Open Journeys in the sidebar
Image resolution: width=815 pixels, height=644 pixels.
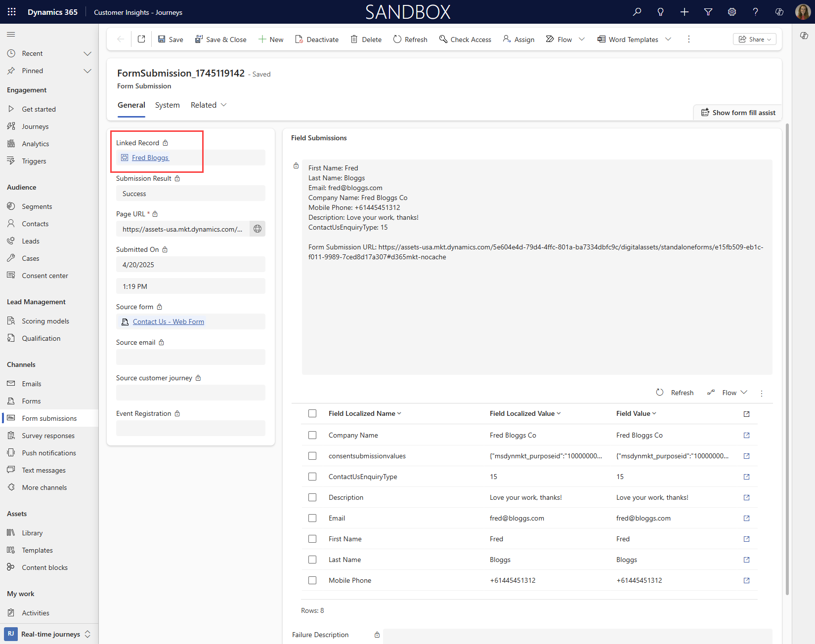point(35,126)
